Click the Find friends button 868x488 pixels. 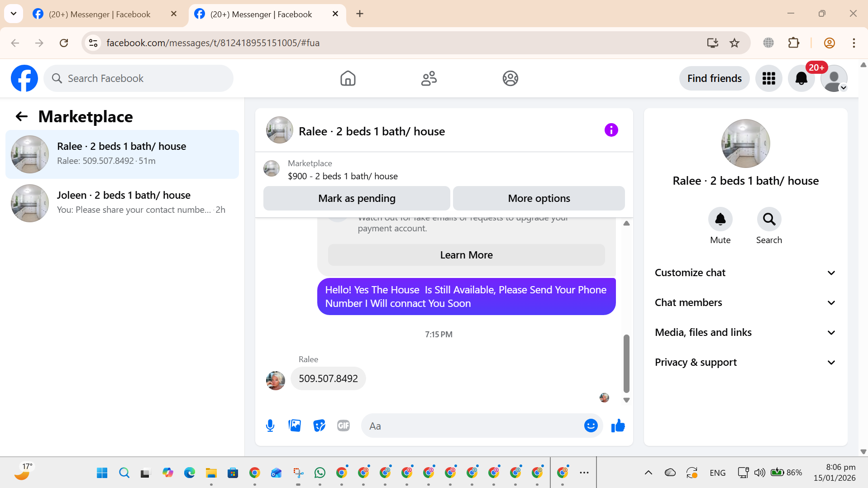click(714, 78)
